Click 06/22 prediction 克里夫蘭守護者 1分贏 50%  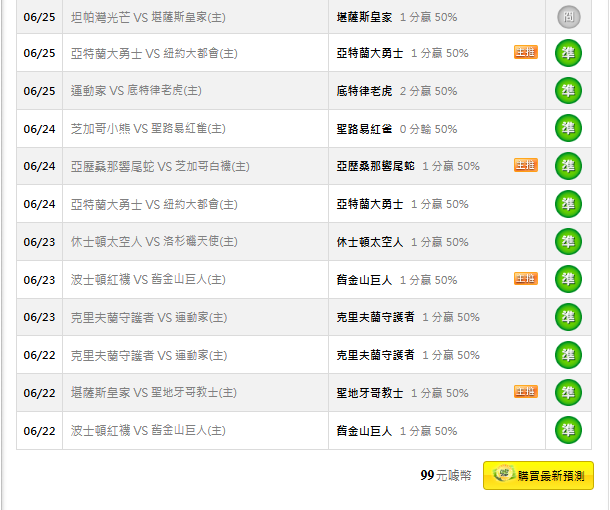tap(408, 355)
